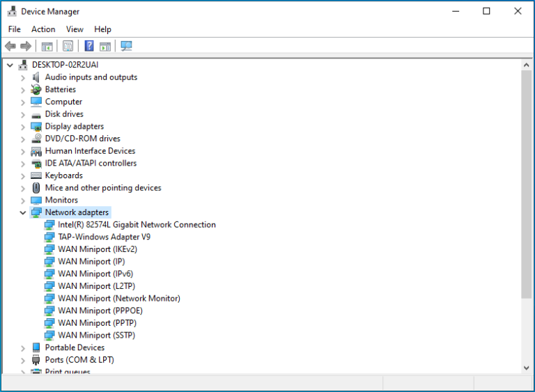Click Scan for hardware changes monitor icon
This screenshot has height=392, width=535.
(x=126, y=46)
